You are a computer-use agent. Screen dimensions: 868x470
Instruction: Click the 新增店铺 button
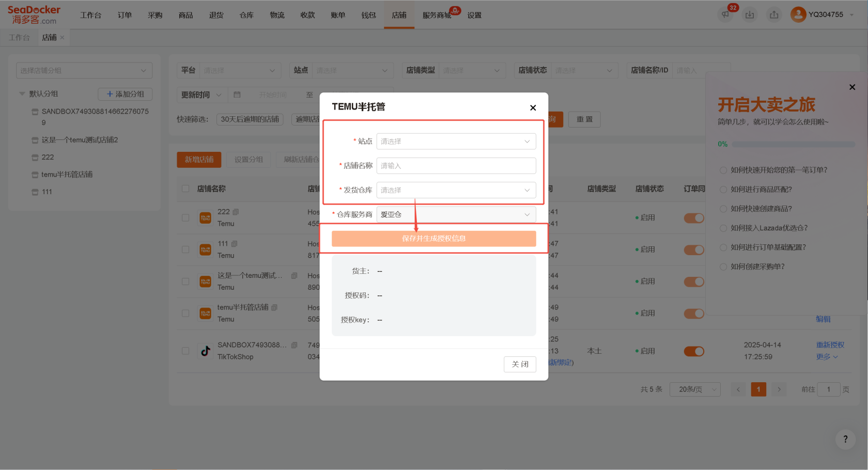click(x=199, y=160)
